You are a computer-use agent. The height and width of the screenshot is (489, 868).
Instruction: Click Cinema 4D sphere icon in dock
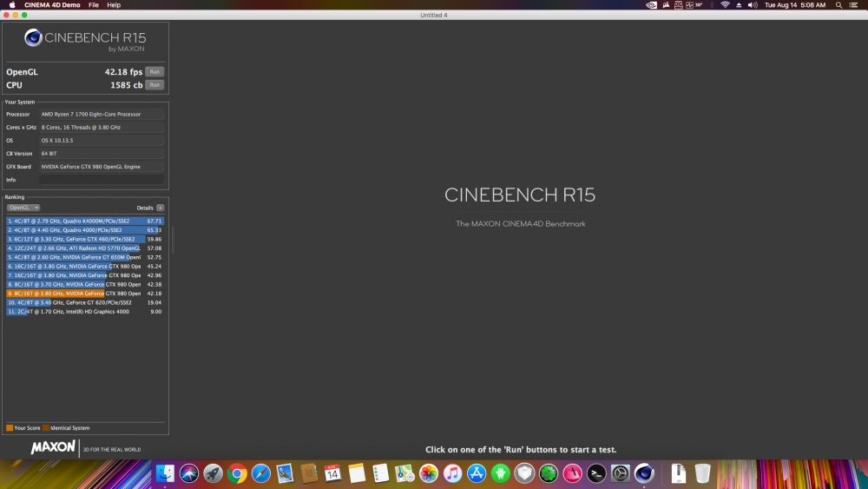click(644, 473)
